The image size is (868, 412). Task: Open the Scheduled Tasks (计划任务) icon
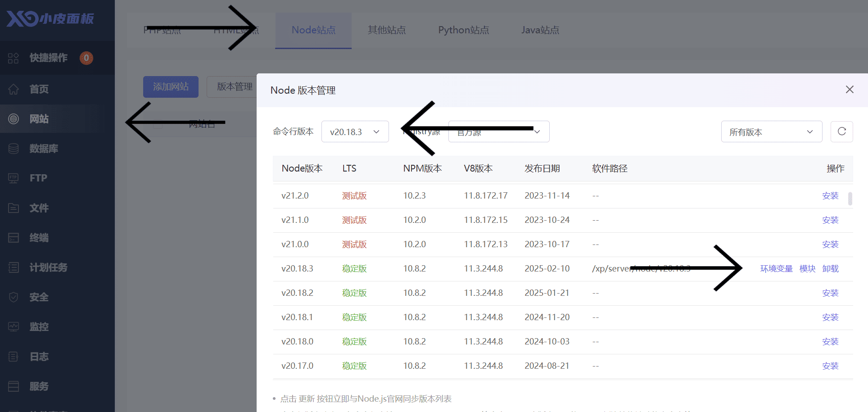coord(14,267)
